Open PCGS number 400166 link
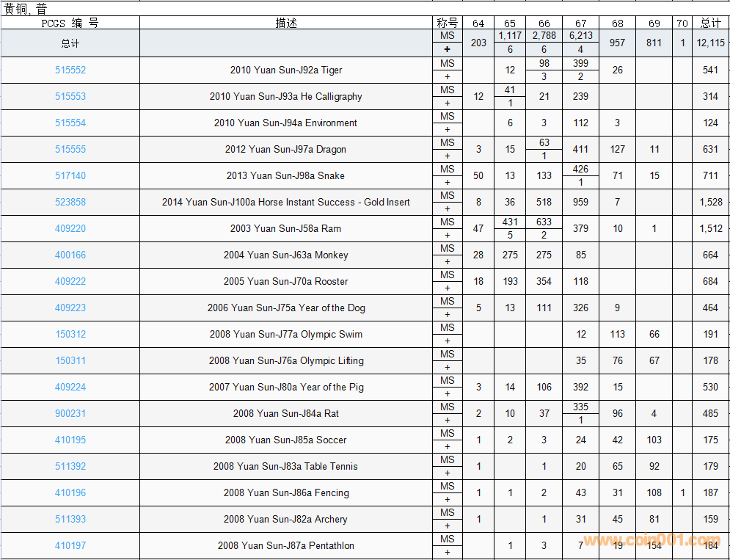730x560 pixels. 70,255
